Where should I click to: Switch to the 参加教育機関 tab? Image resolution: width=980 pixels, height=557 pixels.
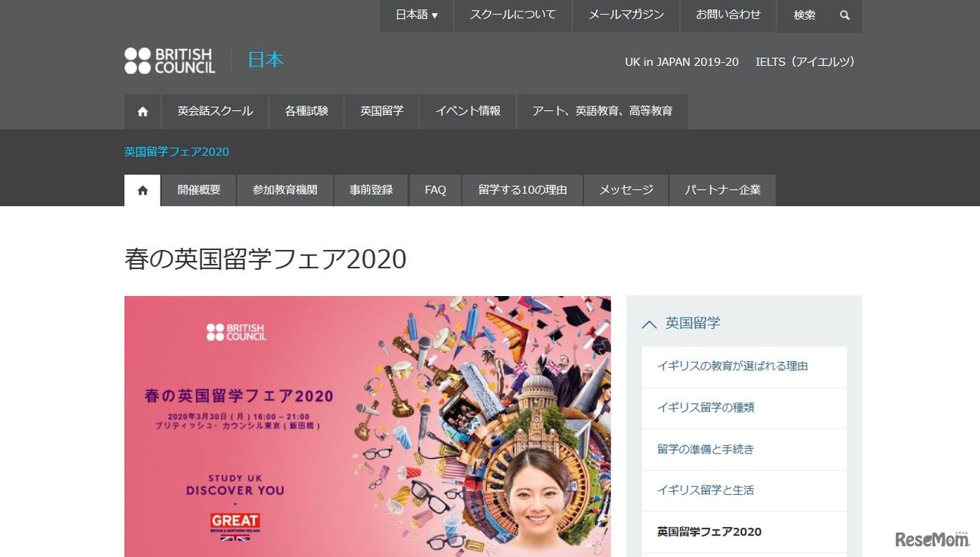285,191
